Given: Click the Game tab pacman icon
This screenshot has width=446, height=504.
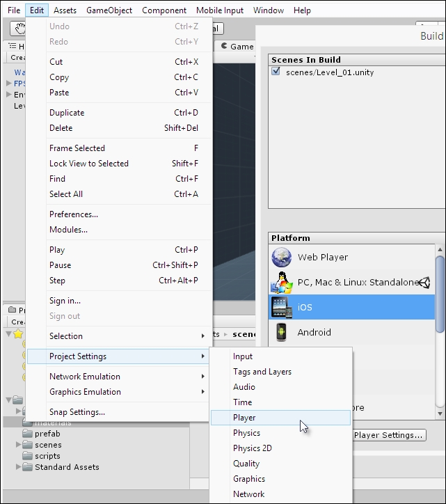Looking at the screenshot, I should [x=224, y=46].
